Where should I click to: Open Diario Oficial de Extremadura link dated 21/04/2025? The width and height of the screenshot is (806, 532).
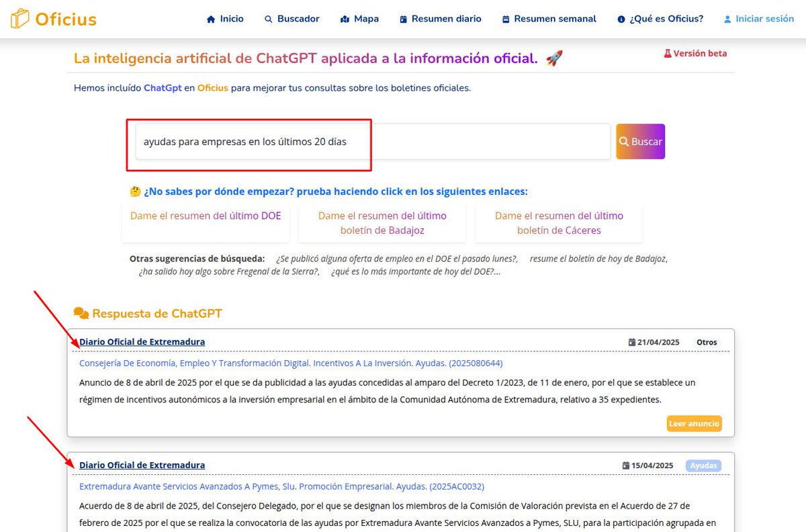click(142, 342)
